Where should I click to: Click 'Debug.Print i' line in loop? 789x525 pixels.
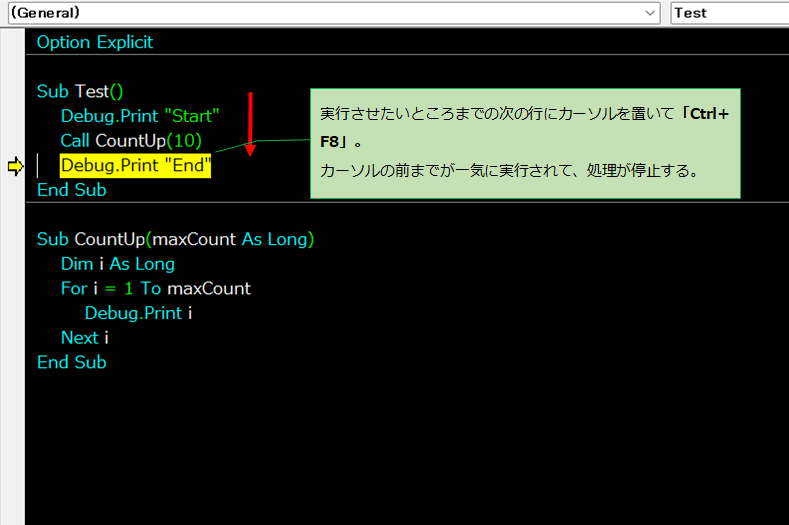pyautogui.click(x=138, y=314)
